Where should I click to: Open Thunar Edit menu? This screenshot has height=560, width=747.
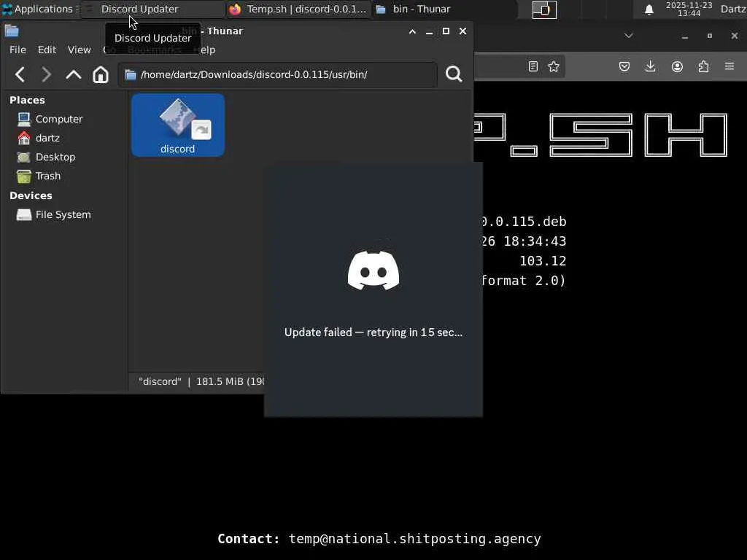(47, 50)
